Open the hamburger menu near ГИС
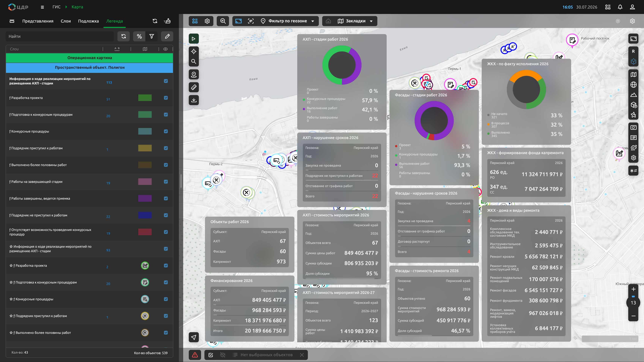 pyautogui.click(x=42, y=7)
